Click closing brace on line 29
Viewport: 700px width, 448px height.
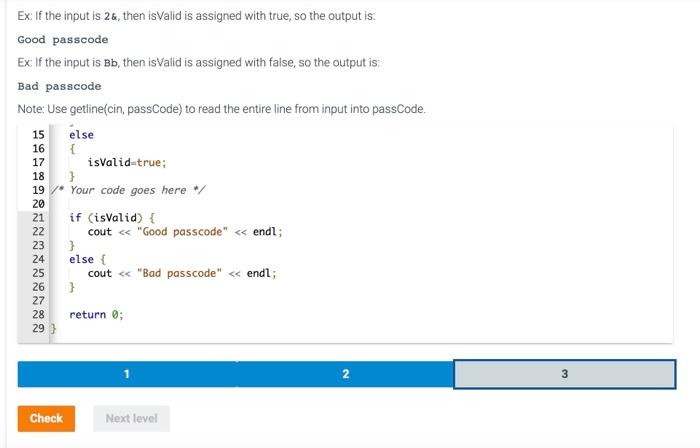53,328
